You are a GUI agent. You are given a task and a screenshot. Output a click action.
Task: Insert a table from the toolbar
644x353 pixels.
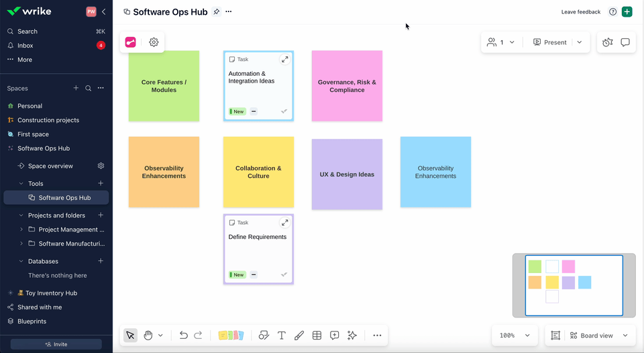[x=317, y=336]
